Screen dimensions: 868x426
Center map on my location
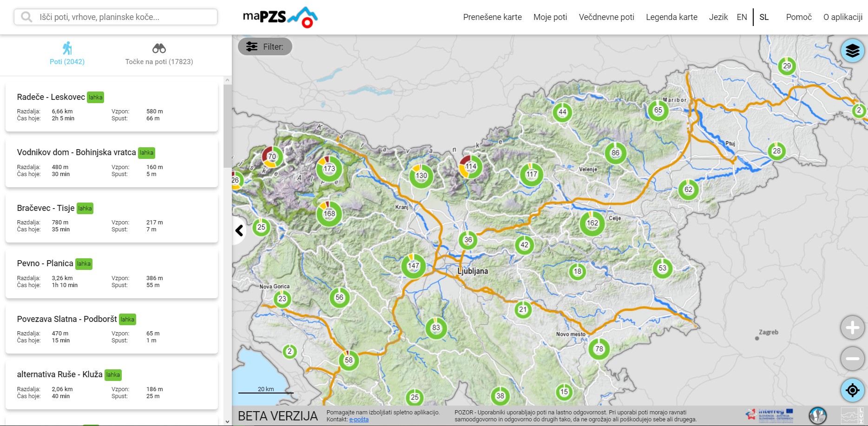point(852,390)
